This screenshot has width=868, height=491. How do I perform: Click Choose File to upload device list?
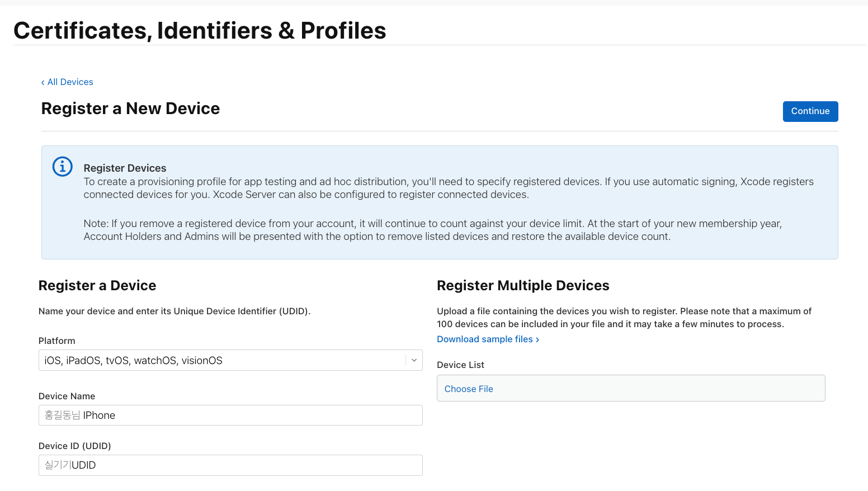point(469,389)
